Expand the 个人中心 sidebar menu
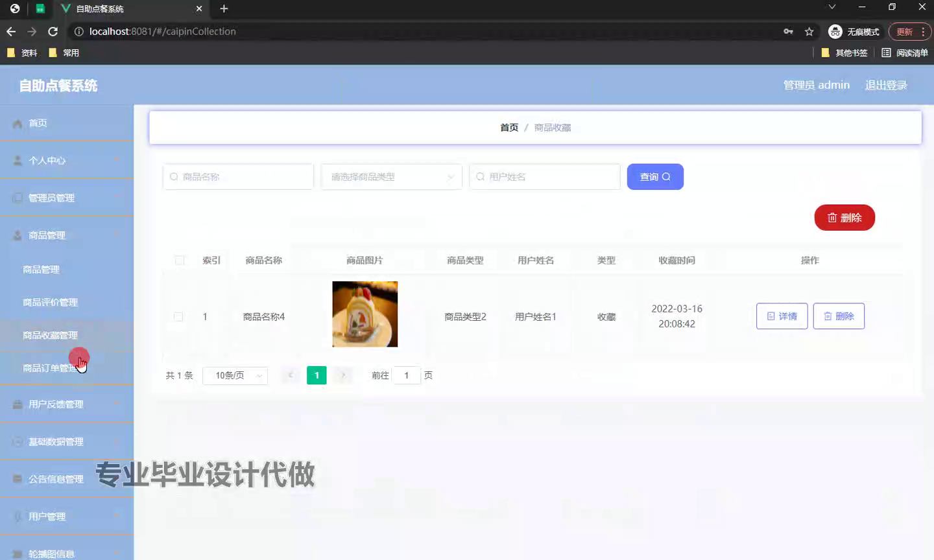This screenshot has width=934, height=560. point(67,160)
